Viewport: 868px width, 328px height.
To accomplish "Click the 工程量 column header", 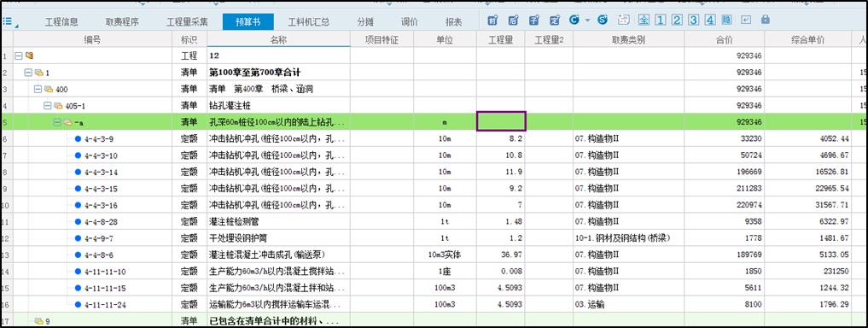I will pos(501,40).
